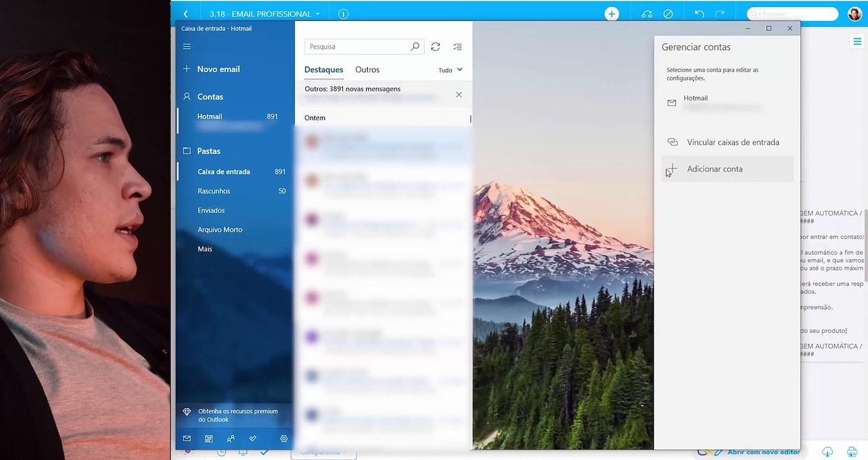
Task: Click the crossed circle icon
Action: point(668,13)
